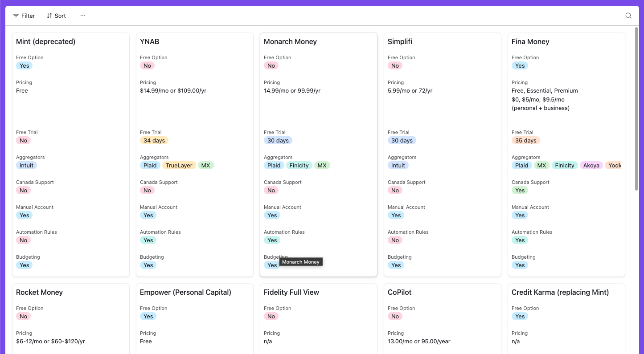Click the 34 days free trial tag

(154, 140)
